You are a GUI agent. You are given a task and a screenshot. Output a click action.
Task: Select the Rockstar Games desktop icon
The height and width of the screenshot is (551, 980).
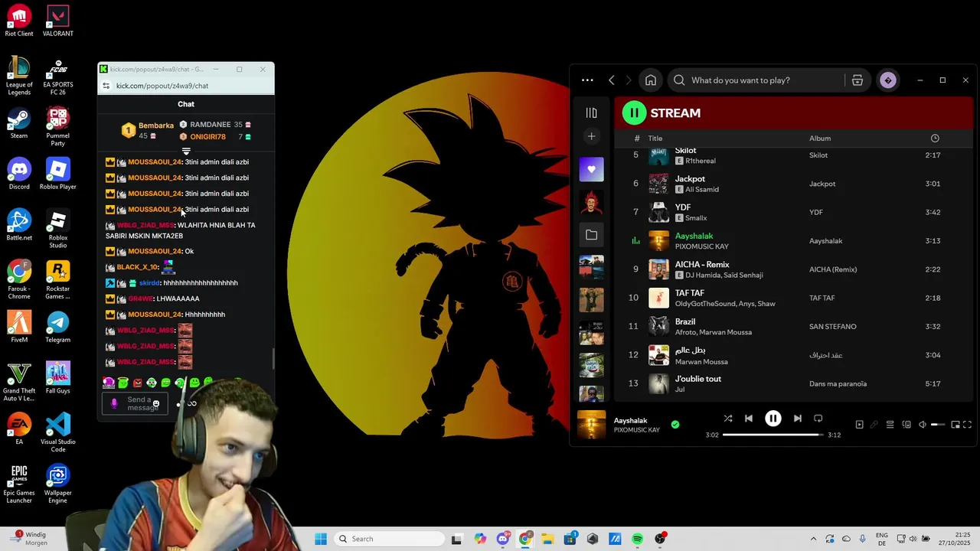pos(58,279)
